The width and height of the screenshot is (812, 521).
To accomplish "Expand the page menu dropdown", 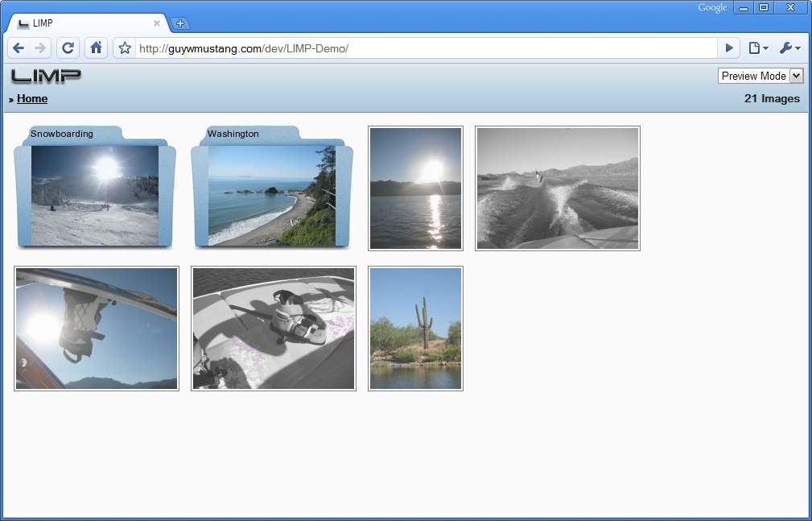I will click(757, 48).
